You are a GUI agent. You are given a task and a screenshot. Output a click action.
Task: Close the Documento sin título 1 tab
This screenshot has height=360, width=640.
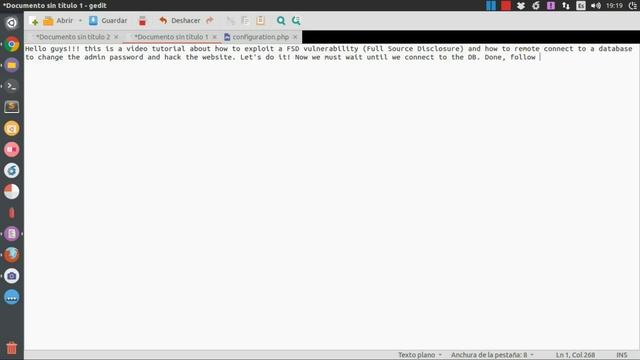[x=214, y=37]
